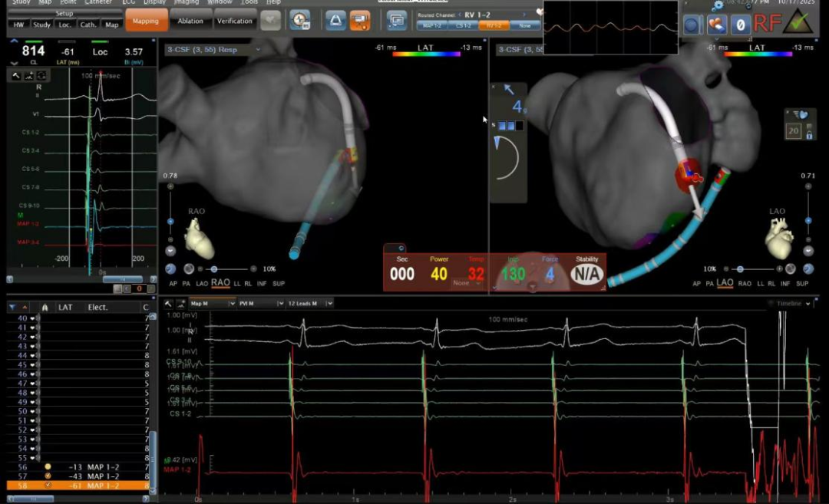
Task: Select RV 1-2 routed channel option
Action: coord(493,25)
